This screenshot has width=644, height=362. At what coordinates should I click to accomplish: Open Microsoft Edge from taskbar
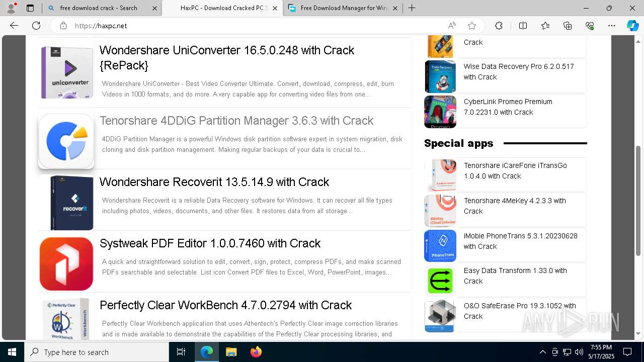tap(207, 352)
